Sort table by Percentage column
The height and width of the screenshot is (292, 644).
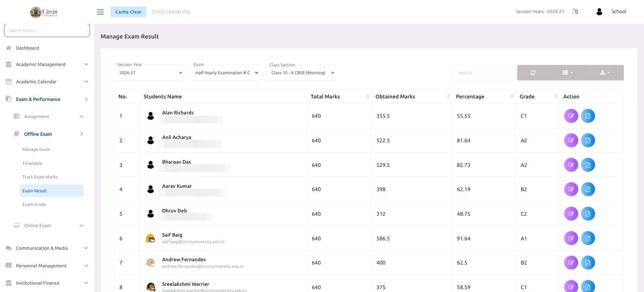[483, 96]
